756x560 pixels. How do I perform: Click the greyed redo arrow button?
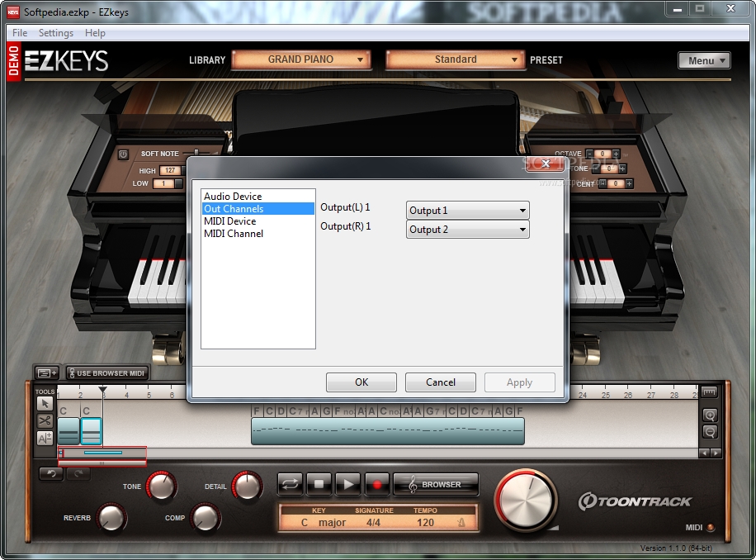(78, 473)
